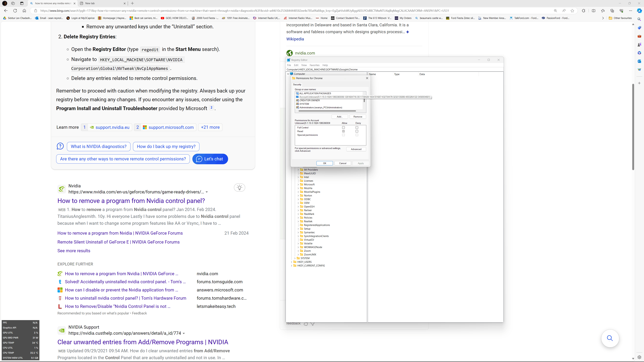
Task: Open Outlook from the right sidebar
Action: tap(639, 61)
